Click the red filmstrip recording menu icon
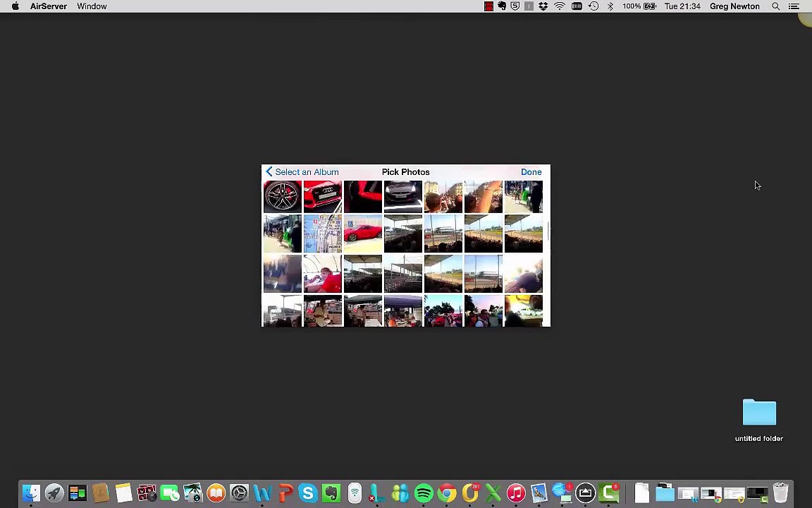Screen dimensions: 812x508 coord(488,6)
